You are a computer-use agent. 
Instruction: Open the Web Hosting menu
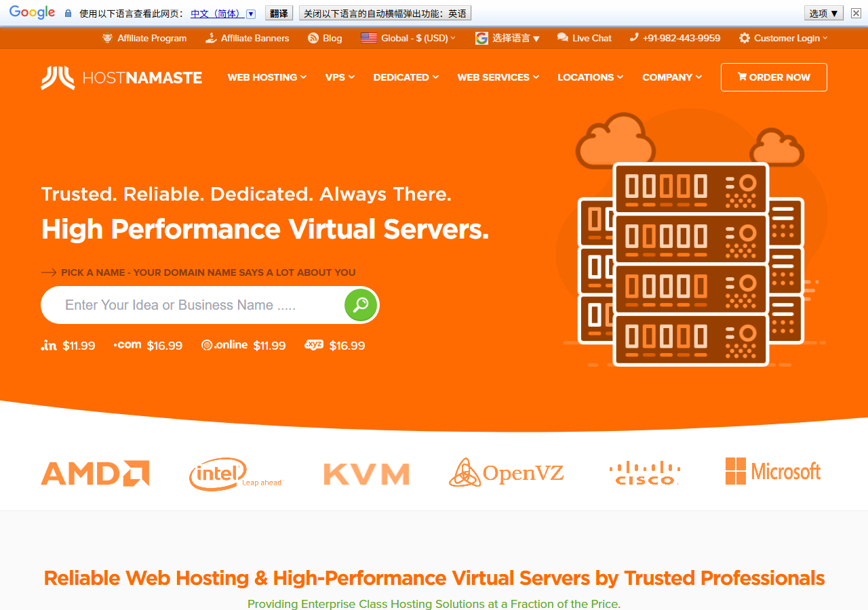[x=267, y=77]
